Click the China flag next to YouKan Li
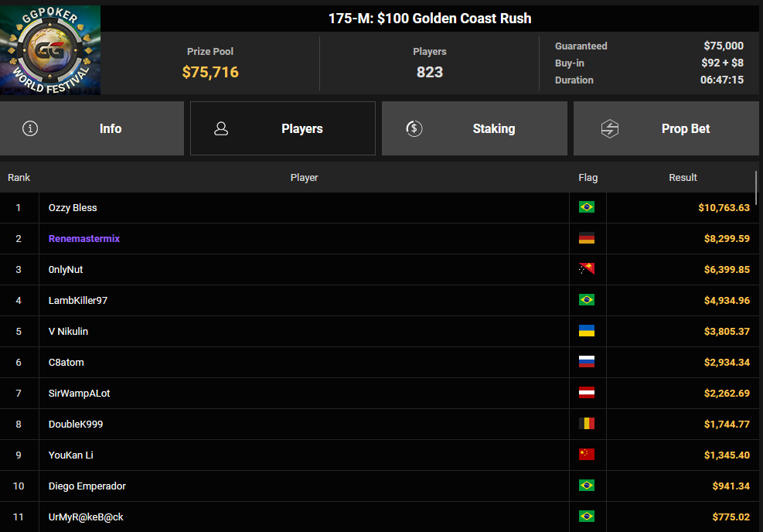Screen dimensions: 763x532 [587, 455]
